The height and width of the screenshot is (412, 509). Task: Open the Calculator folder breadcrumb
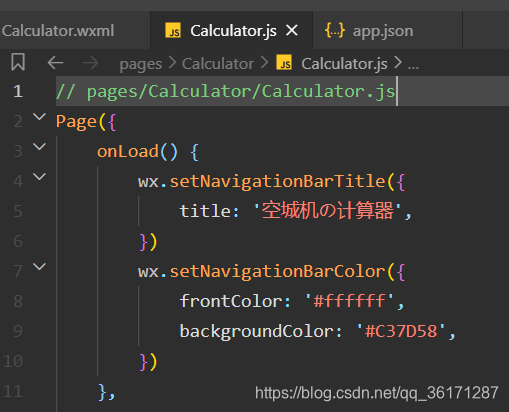(x=218, y=63)
